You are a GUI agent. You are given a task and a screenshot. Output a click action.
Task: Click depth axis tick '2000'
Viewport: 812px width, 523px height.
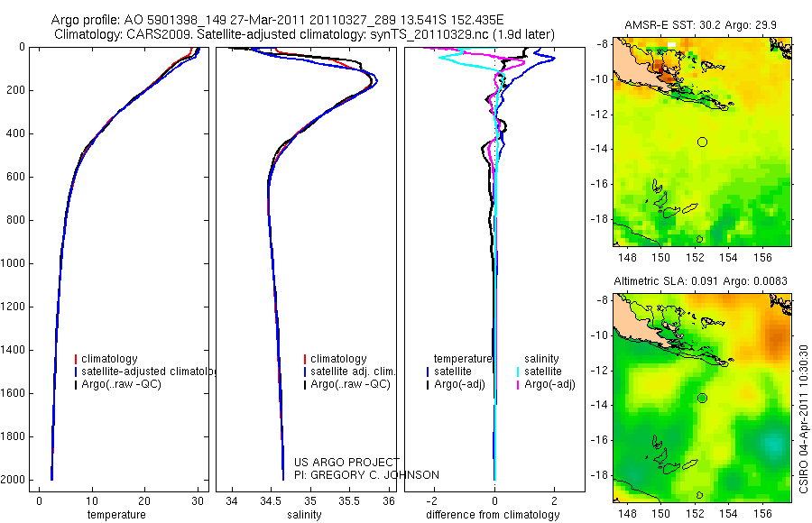click(13, 480)
